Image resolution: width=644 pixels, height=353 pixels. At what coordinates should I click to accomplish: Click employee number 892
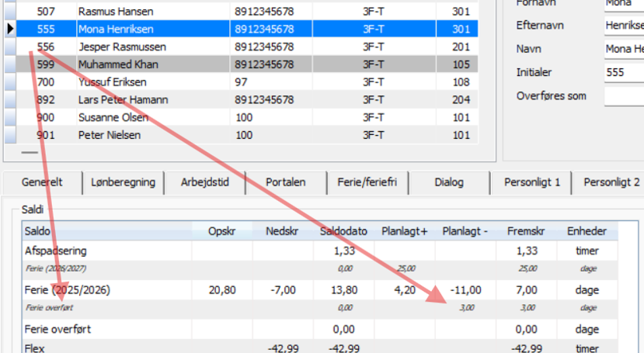tap(46, 99)
